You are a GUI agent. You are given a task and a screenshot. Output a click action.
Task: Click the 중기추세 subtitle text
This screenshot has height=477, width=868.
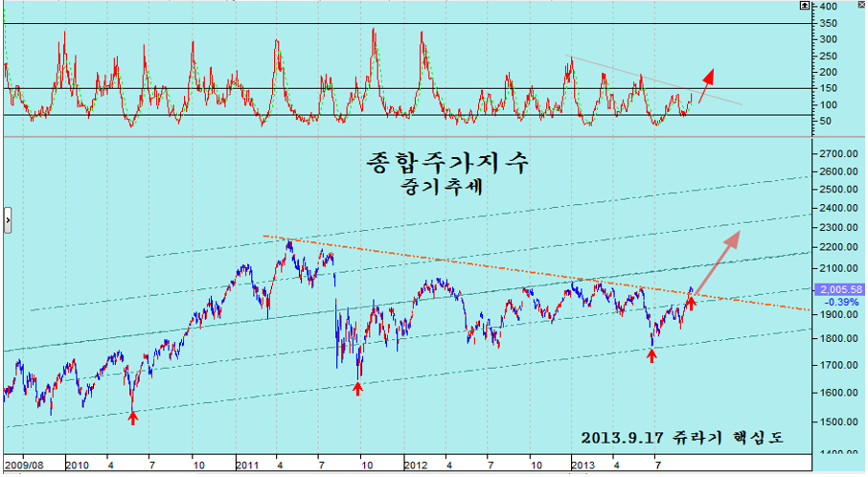click(x=444, y=188)
